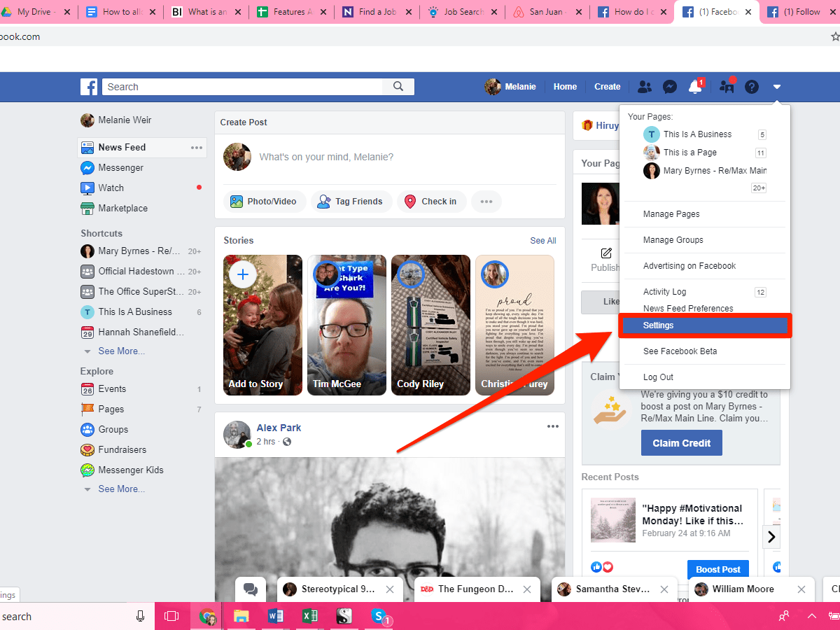
Task: Click the Fundraisers icon
Action: point(87,450)
